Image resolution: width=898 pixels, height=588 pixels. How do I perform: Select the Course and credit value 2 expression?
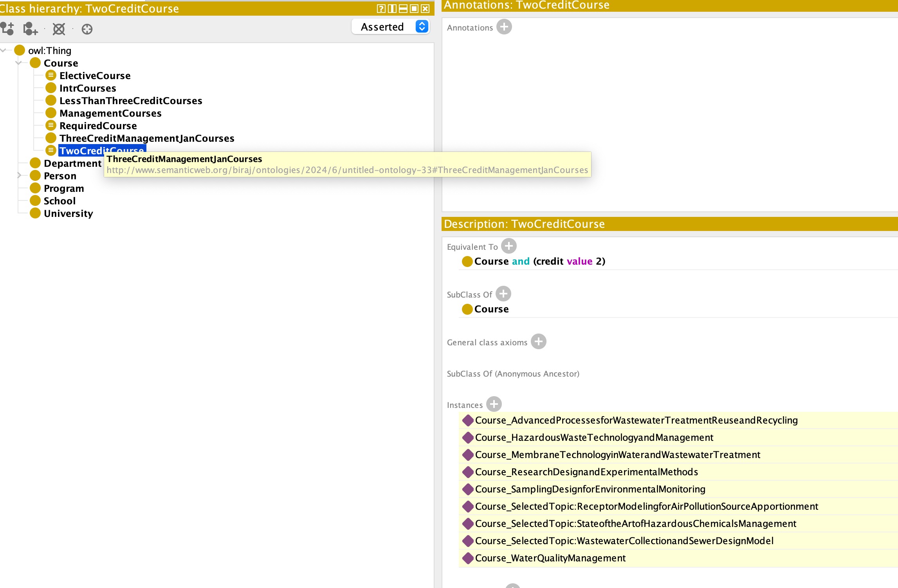click(539, 261)
